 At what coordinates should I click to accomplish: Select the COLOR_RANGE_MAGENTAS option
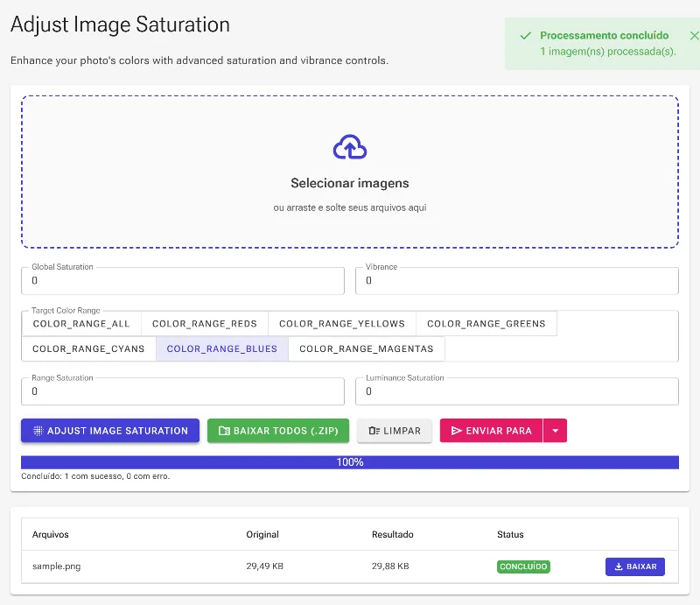click(366, 348)
